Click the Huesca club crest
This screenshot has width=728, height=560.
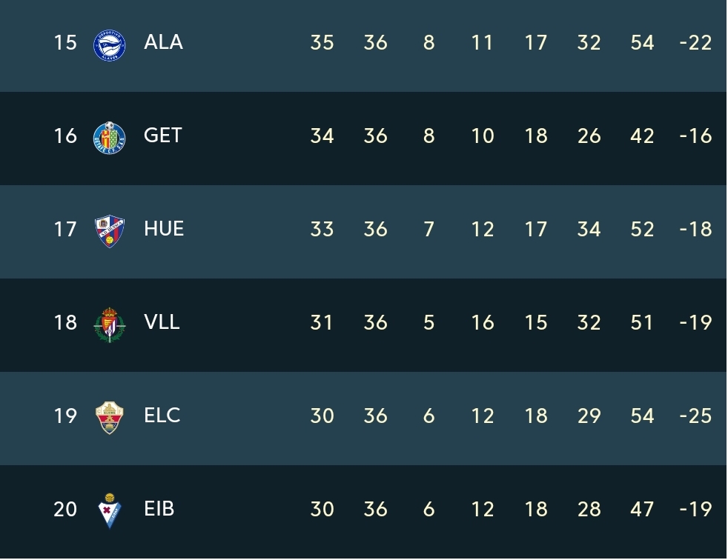(x=109, y=231)
